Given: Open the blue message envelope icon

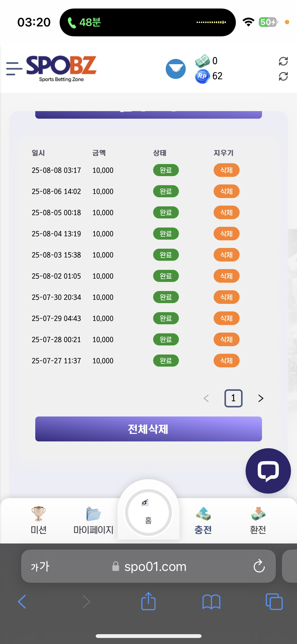Looking at the screenshot, I should 176,69.
